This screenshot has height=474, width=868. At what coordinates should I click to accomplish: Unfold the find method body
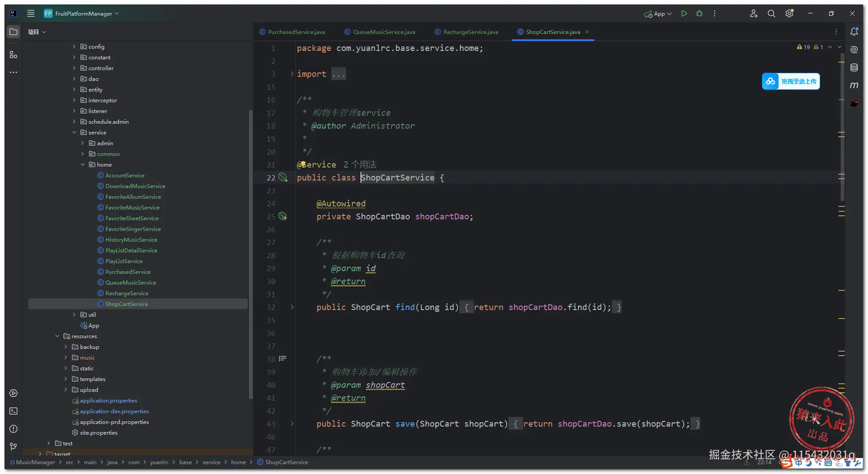point(292,307)
